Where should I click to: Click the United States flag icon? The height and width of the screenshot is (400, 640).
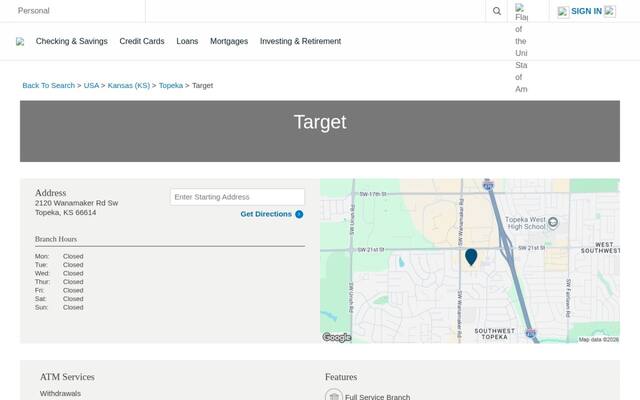(519, 8)
